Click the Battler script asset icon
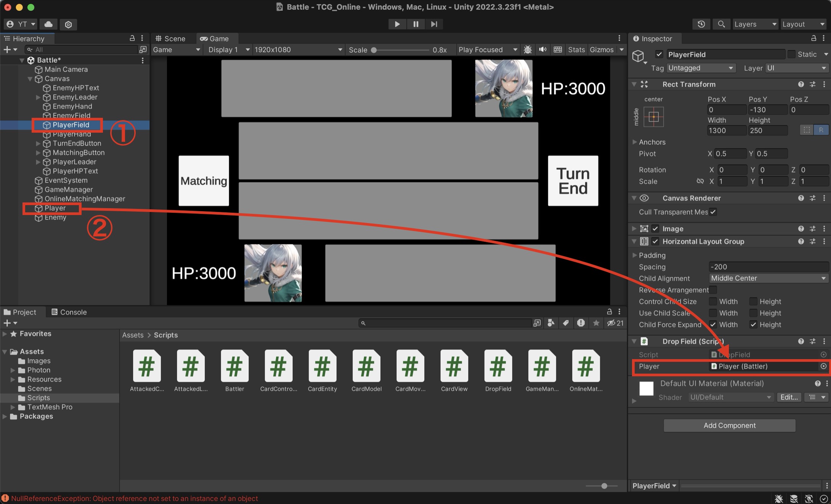 coord(234,366)
